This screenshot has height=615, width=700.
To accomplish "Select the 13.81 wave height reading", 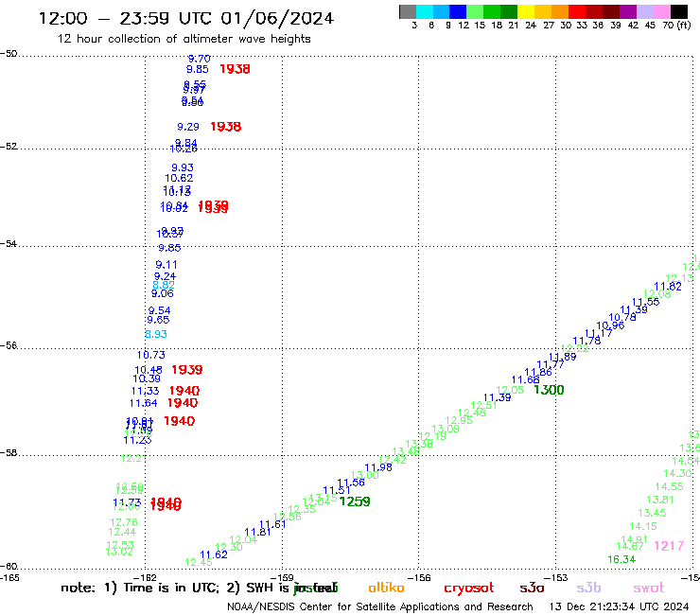I will tap(660, 500).
